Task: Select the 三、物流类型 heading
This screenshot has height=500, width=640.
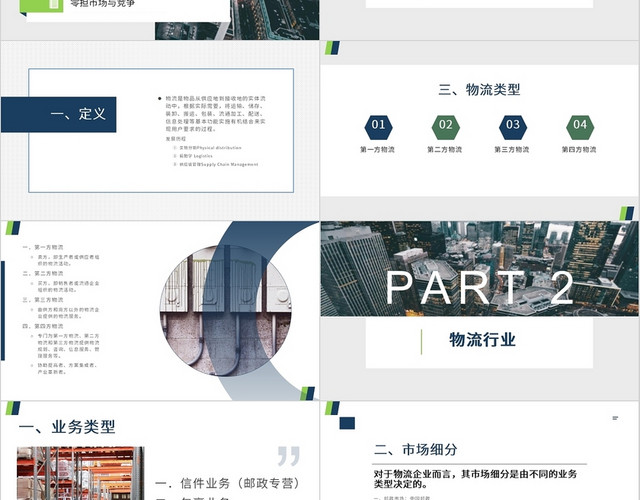Action: 479,89
